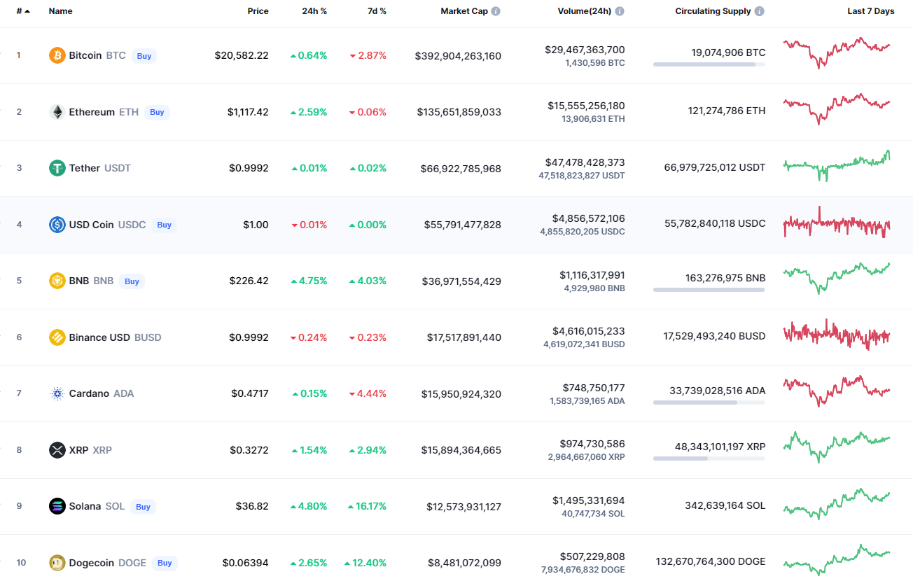Open the BNB name link
Image resolution: width=913 pixels, height=588 pixels.
coord(79,281)
